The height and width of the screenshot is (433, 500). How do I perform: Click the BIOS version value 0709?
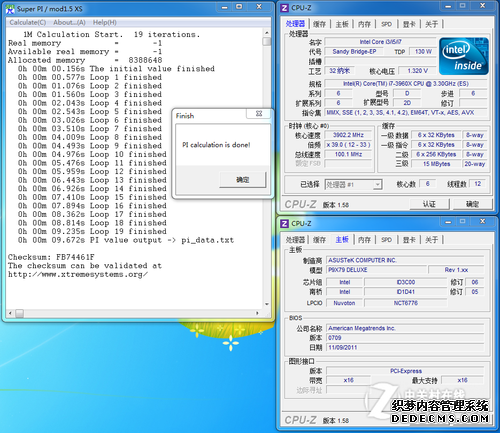[x=405, y=338]
